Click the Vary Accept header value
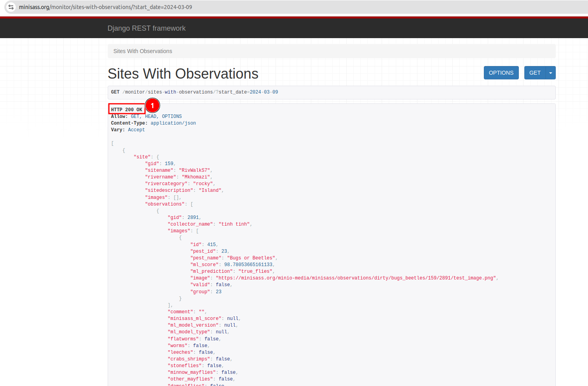Screen dimensions: 588x386 click(x=136, y=130)
